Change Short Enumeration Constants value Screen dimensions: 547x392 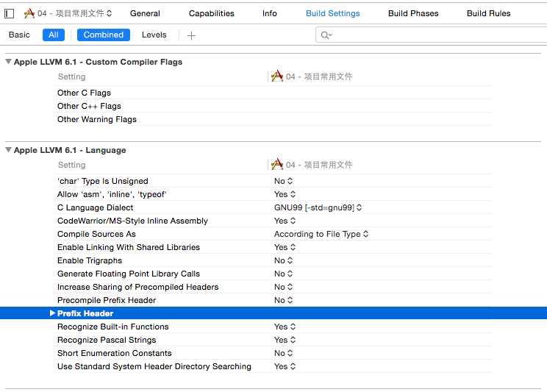click(x=283, y=353)
